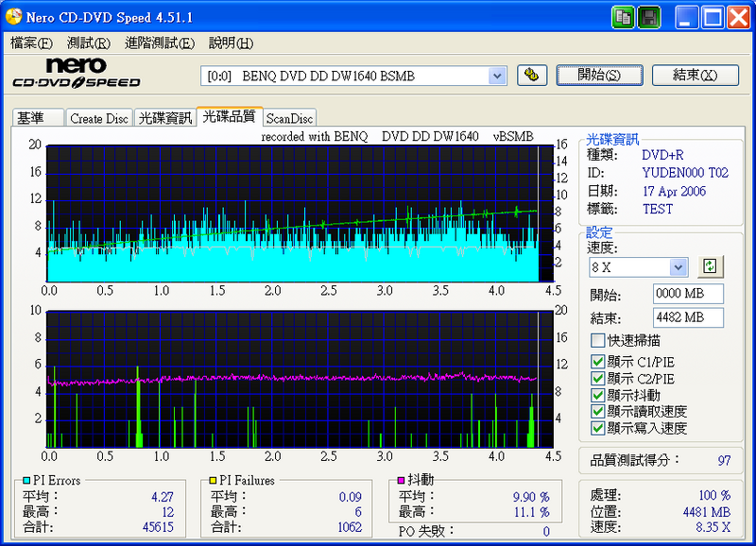Click the disc ID YUDEN000 T02 text

tap(685, 173)
